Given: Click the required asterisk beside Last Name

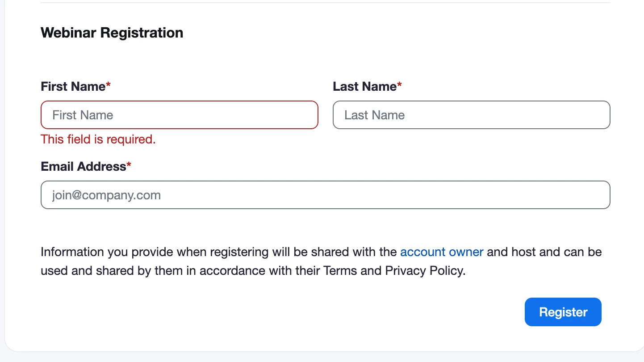Looking at the screenshot, I should click(x=400, y=85).
